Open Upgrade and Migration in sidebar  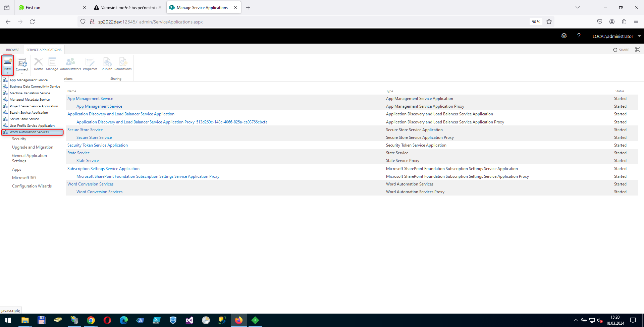(x=33, y=147)
